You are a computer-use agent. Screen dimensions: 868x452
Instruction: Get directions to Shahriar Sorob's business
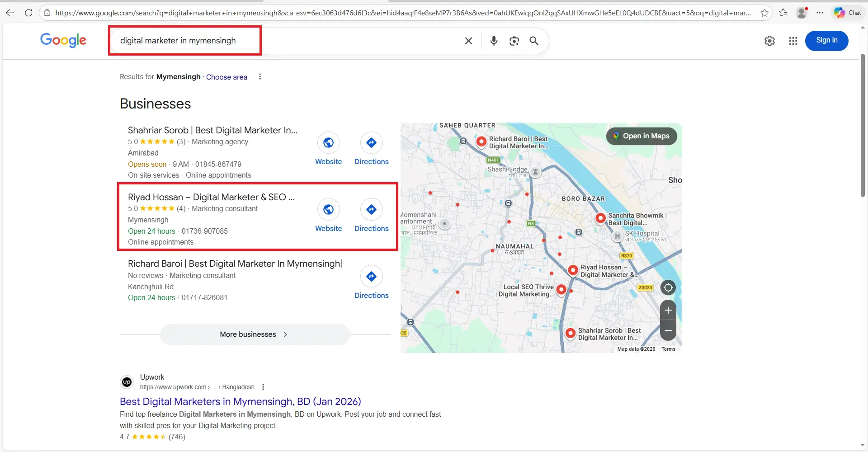(x=371, y=143)
